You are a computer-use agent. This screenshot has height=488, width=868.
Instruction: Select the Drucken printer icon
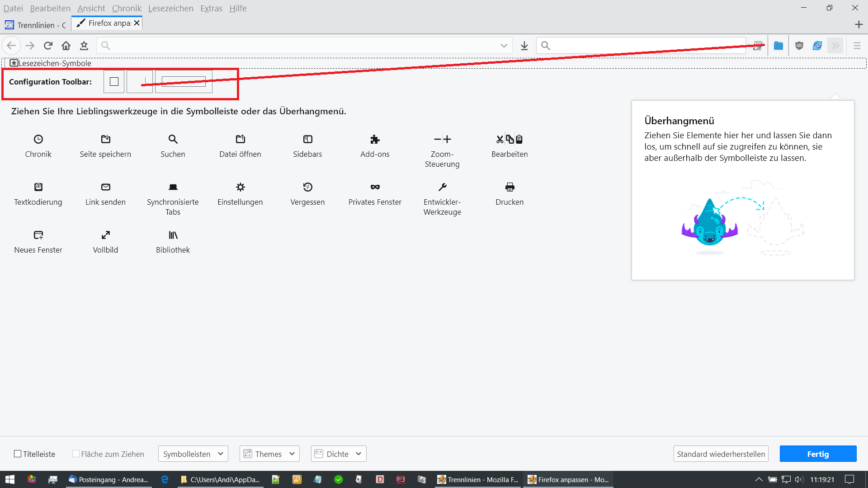pos(509,187)
